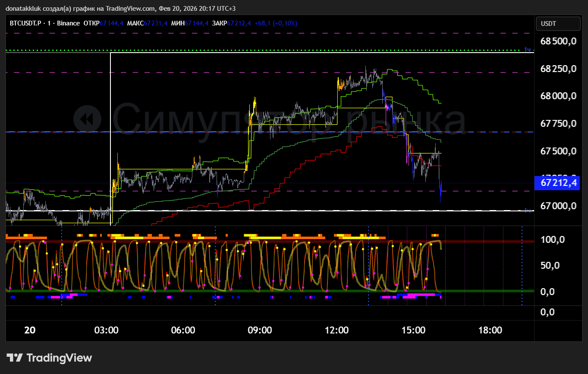Viewport: 588px width, 374px height.
Task: Click the TradingView logo icon
Action: [15, 358]
